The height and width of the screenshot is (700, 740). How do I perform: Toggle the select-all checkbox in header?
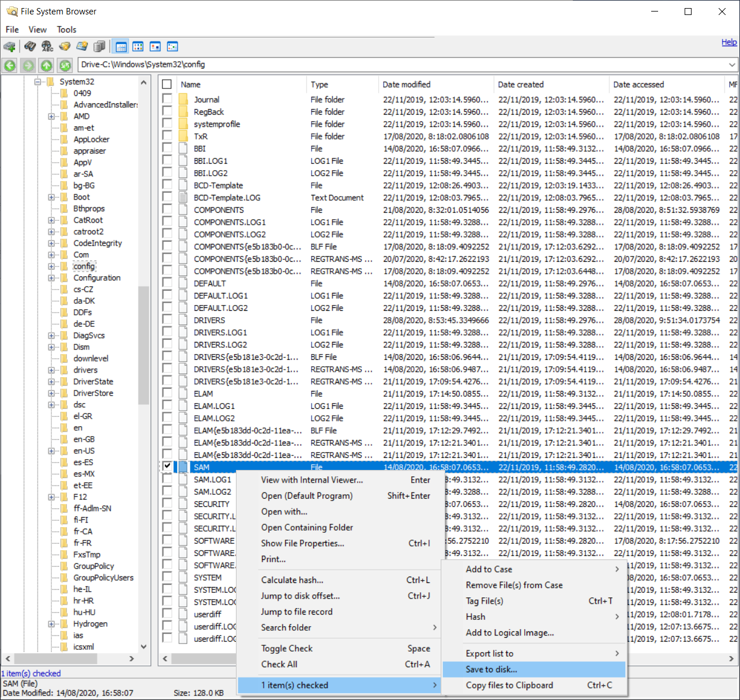tap(167, 84)
